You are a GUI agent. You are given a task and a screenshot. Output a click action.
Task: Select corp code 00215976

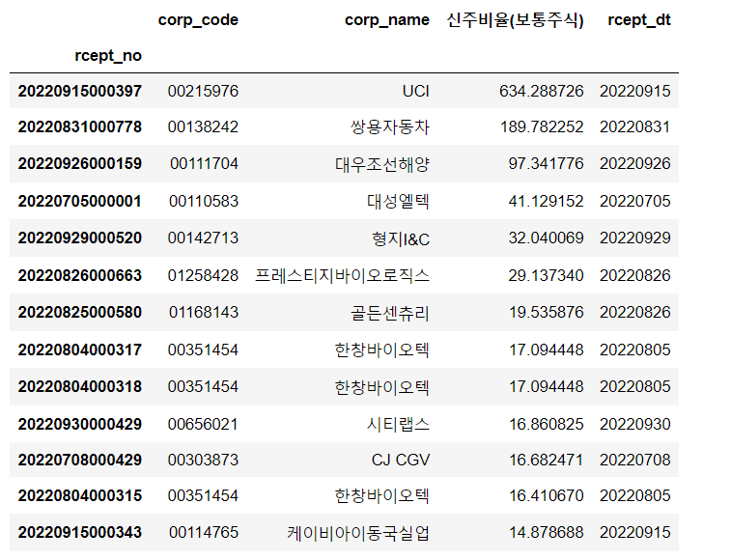[203, 91]
